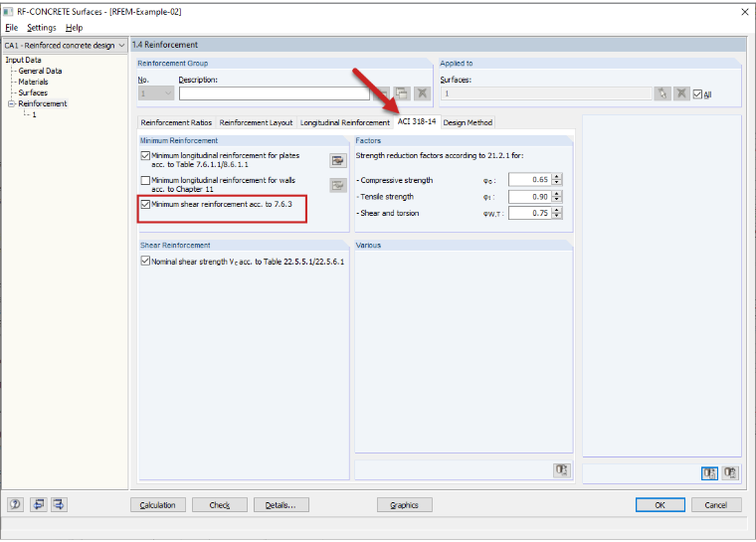Screen dimensions: 756x542
Task: Select Reinforcement in the tree
Action: click(x=43, y=103)
